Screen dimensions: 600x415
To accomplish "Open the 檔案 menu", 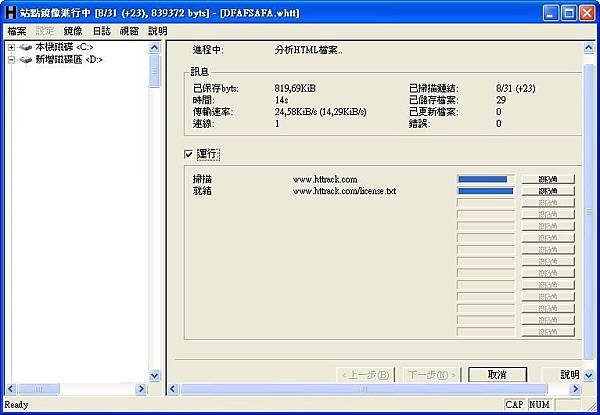I will point(17,31).
